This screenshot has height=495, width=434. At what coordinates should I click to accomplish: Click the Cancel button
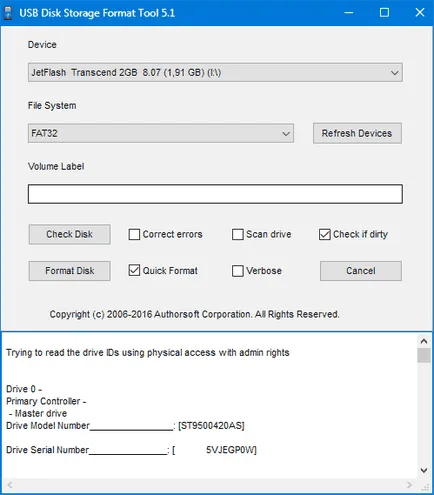click(x=361, y=271)
